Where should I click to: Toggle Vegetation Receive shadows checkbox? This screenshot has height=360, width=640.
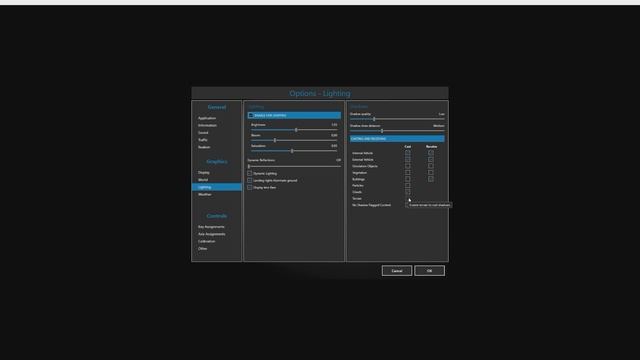(x=431, y=173)
